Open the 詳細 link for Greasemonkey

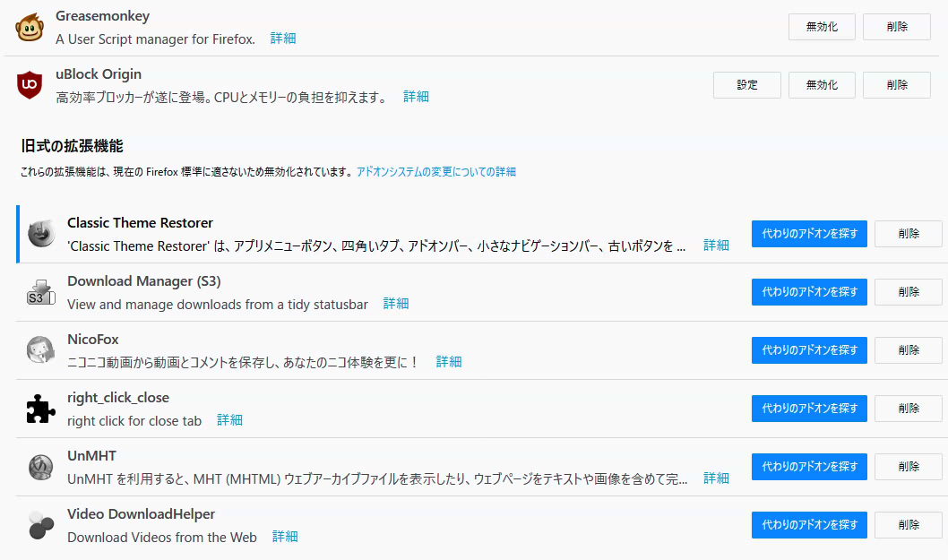click(283, 39)
